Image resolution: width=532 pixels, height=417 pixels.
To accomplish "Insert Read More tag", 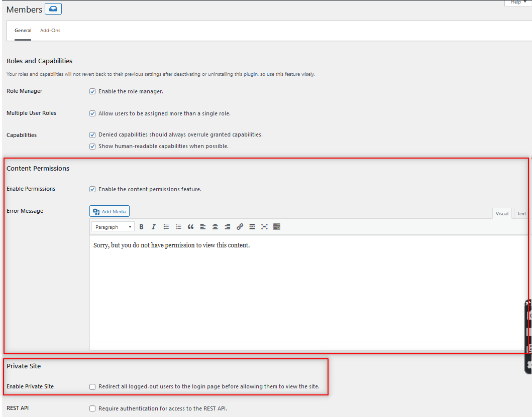I will 252,227.
